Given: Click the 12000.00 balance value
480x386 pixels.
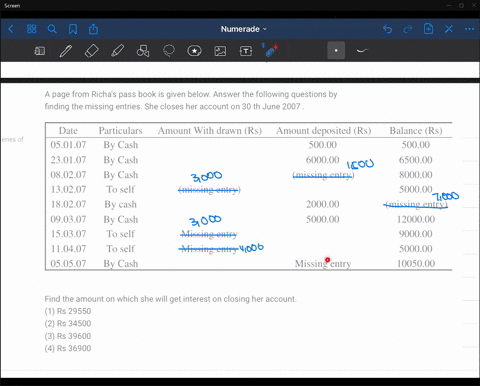Looking at the screenshot, I should [x=416, y=219].
